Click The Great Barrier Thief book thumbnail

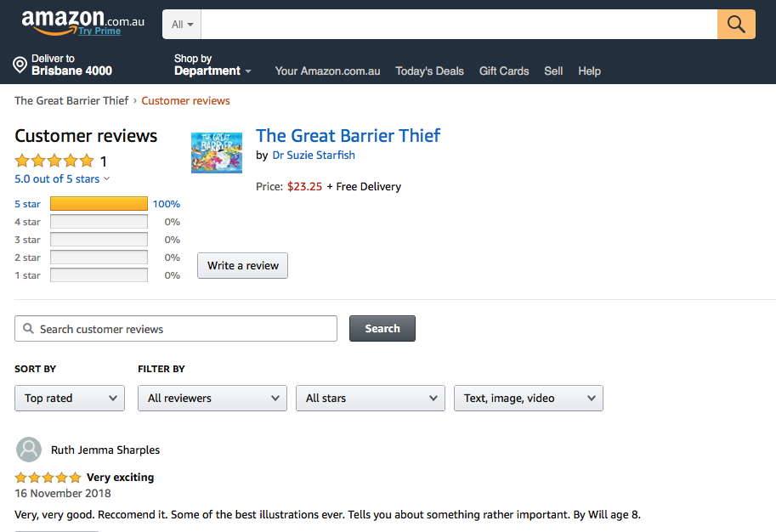coord(217,152)
